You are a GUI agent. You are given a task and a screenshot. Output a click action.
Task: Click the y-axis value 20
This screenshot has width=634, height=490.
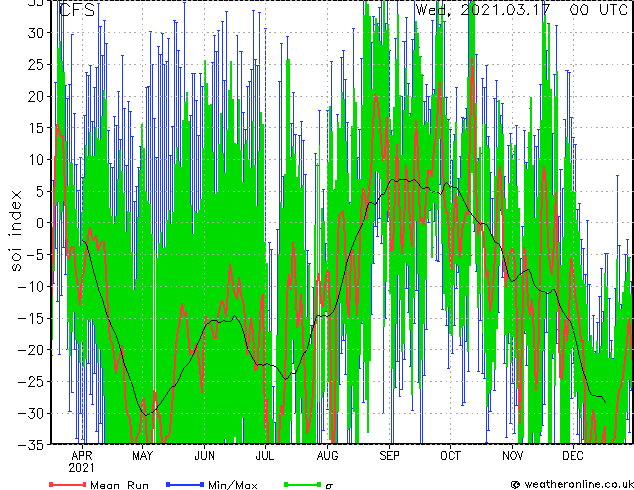click(36, 96)
